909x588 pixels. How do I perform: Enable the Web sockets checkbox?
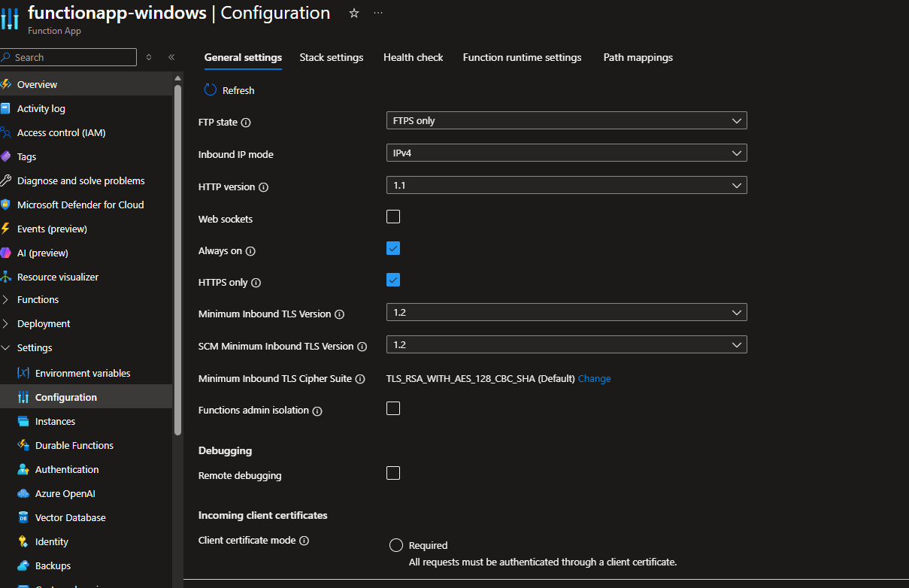pyautogui.click(x=393, y=217)
